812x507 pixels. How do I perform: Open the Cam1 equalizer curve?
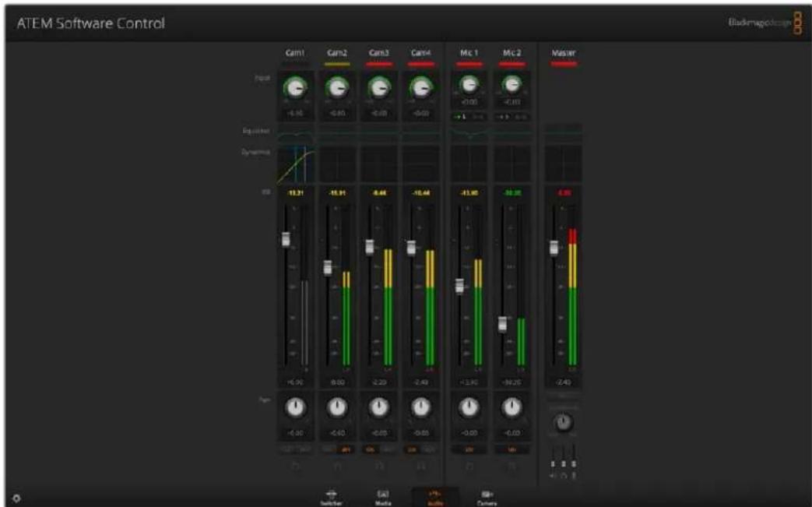(x=295, y=134)
